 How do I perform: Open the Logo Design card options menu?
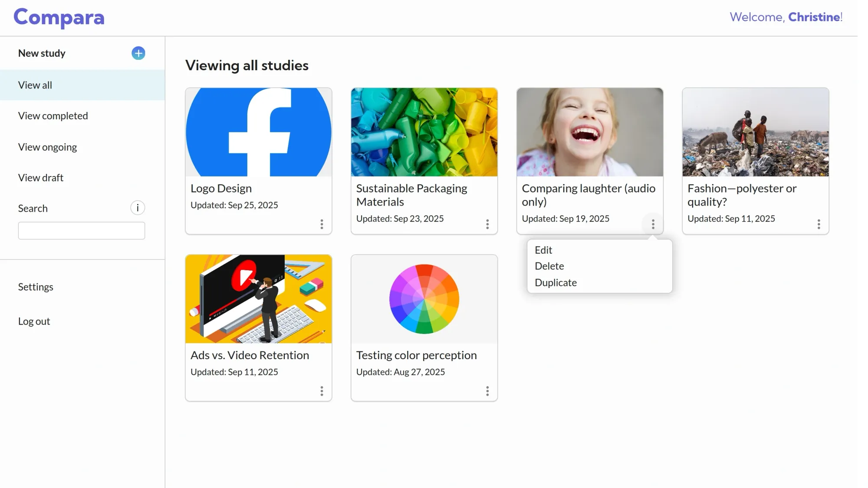pyautogui.click(x=322, y=224)
